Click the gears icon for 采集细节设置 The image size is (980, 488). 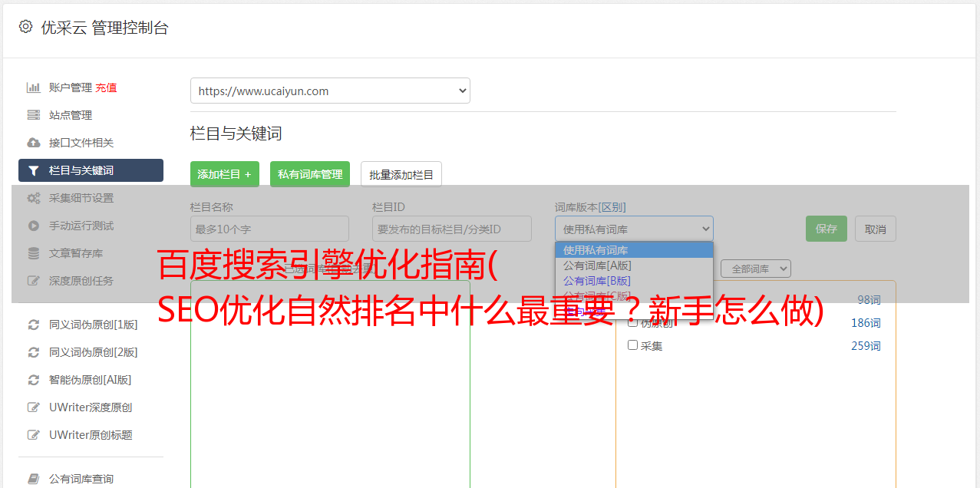click(33, 198)
